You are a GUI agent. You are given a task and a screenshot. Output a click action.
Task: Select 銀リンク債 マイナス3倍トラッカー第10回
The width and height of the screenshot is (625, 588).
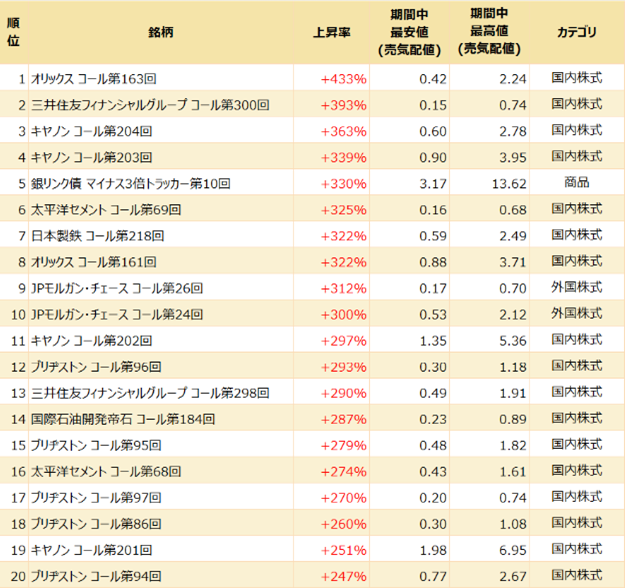131,183
